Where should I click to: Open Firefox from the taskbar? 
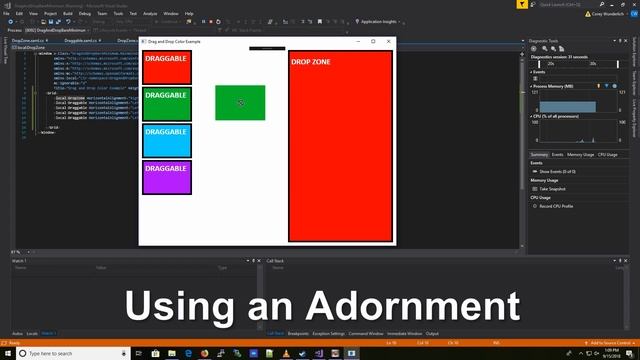pyautogui.click(x=204, y=353)
